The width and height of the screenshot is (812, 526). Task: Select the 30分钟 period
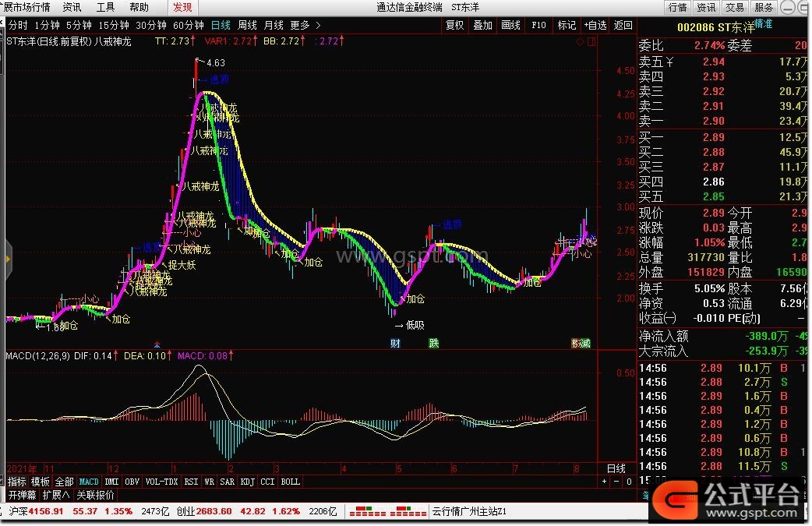(150, 25)
